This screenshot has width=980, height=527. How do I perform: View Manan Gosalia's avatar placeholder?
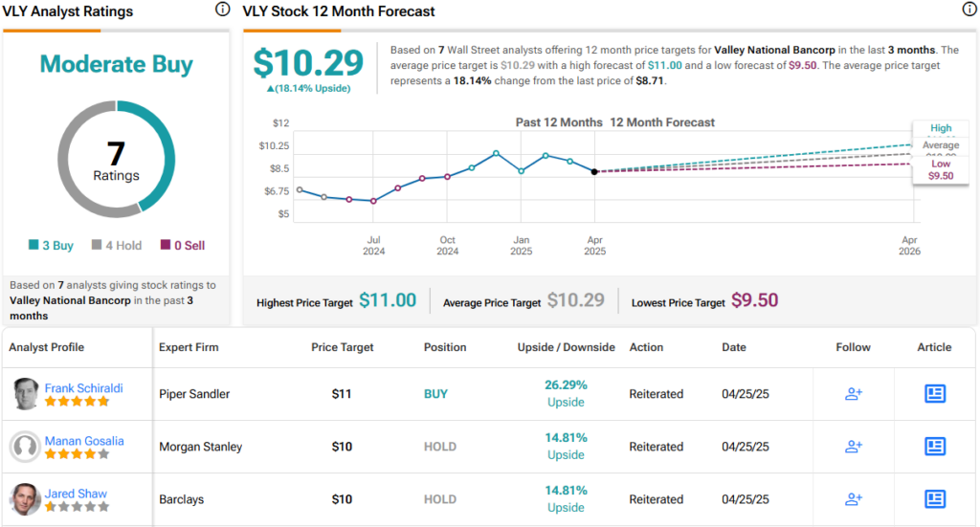[26, 447]
